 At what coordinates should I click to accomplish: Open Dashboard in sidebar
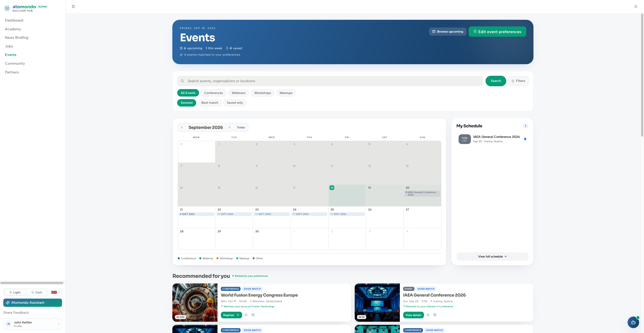click(x=14, y=20)
